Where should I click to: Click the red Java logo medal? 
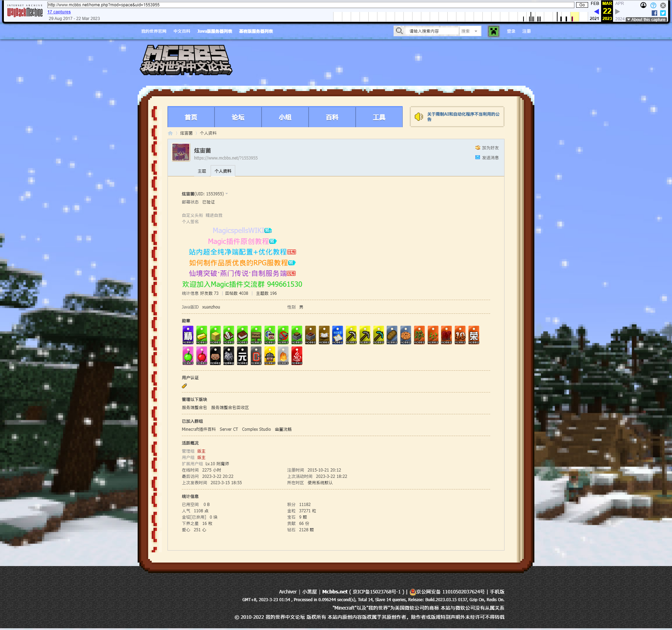click(x=297, y=356)
